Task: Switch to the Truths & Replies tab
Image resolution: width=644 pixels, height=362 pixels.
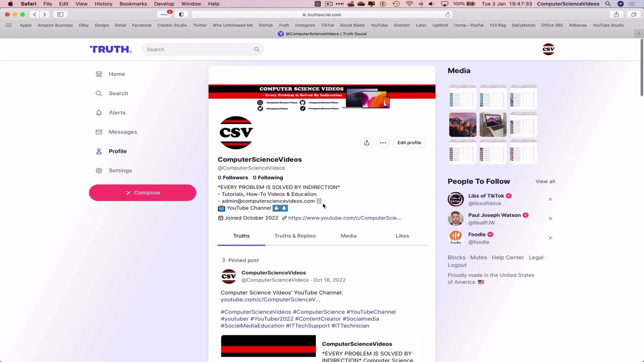Action: click(x=295, y=236)
